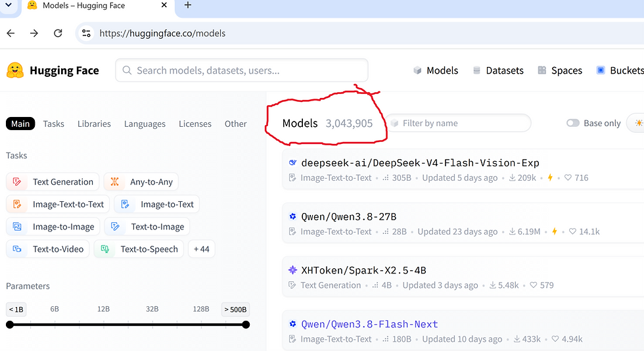The height and width of the screenshot is (351, 644).
Task: Filter by Any-to-Any task
Action: click(x=141, y=181)
